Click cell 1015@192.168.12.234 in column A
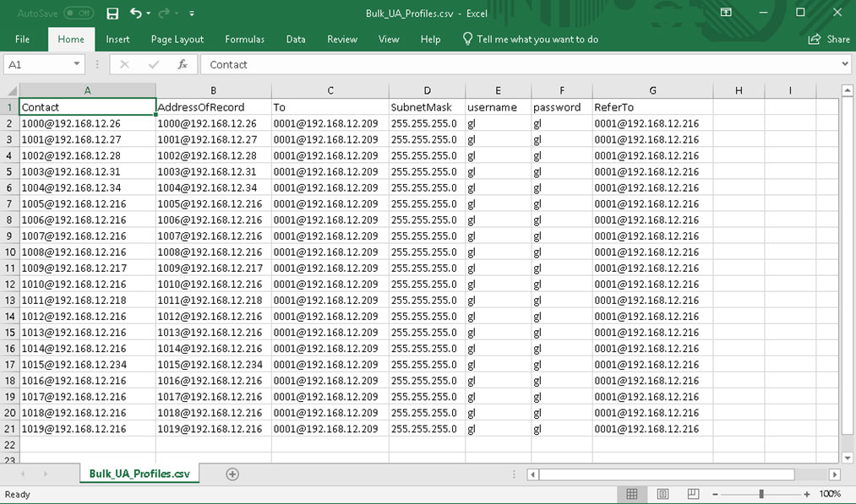The width and height of the screenshot is (856, 504). click(x=87, y=365)
